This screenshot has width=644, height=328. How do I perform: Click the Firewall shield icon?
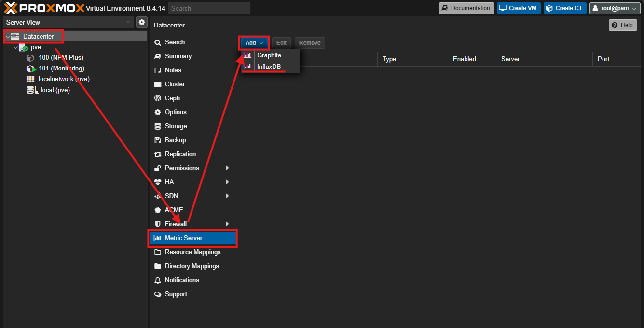[157, 224]
